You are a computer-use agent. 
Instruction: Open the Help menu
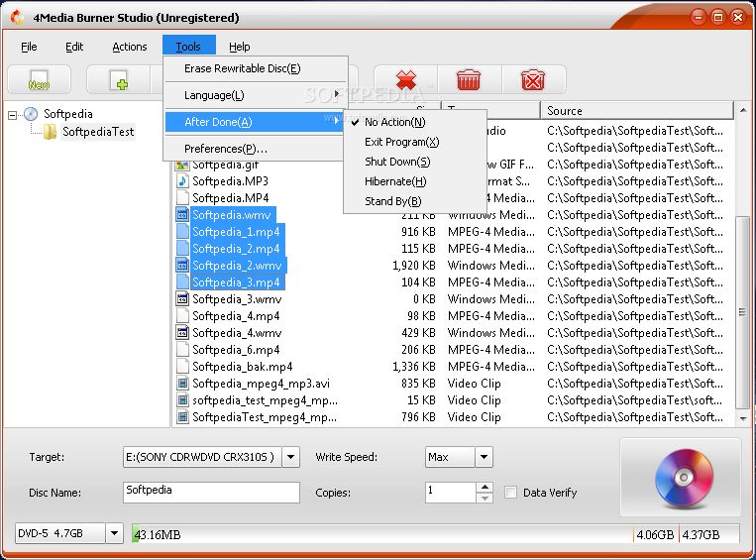[239, 47]
